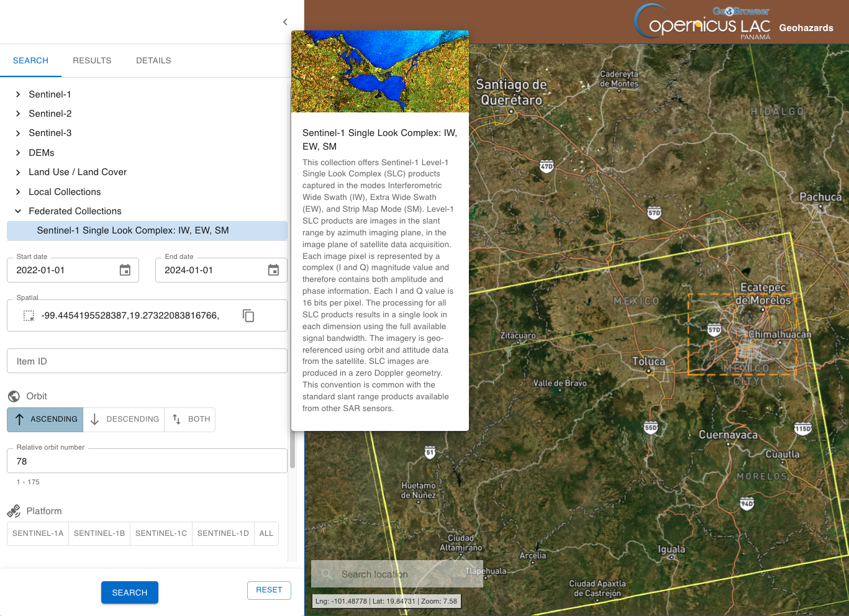Click the blue SEARCH button
The height and width of the screenshot is (616, 849).
tap(130, 592)
